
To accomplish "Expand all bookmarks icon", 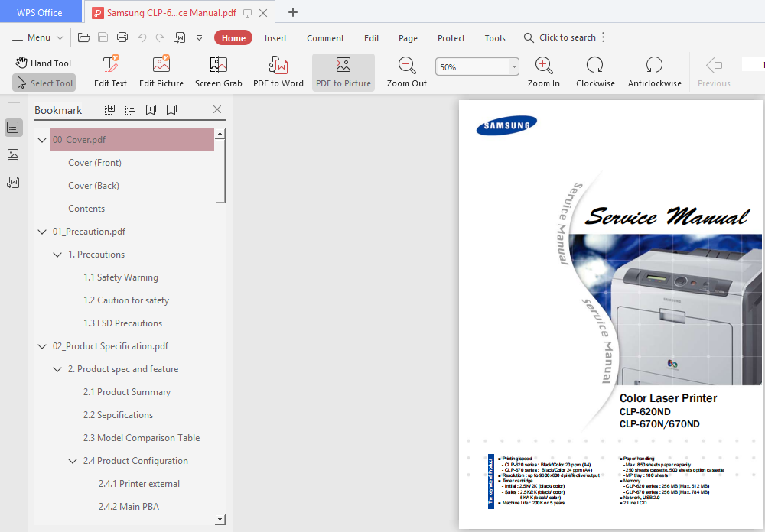I will (x=109, y=110).
